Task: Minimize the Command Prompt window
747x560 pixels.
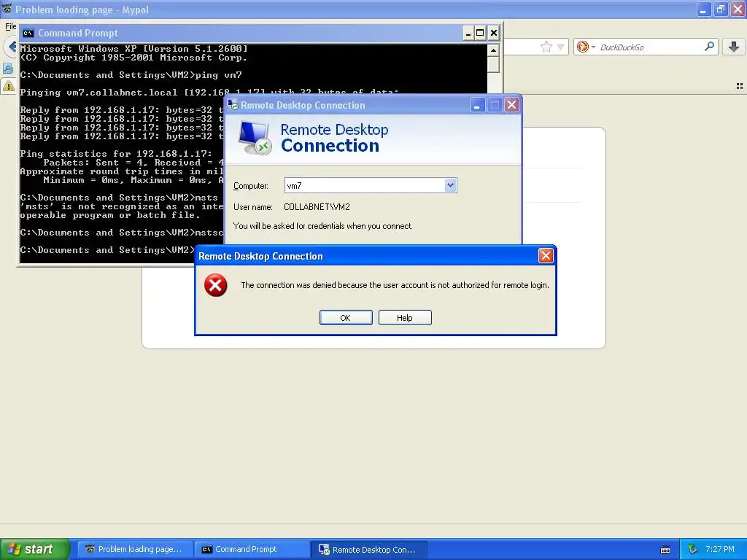Action: [x=468, y=33]
